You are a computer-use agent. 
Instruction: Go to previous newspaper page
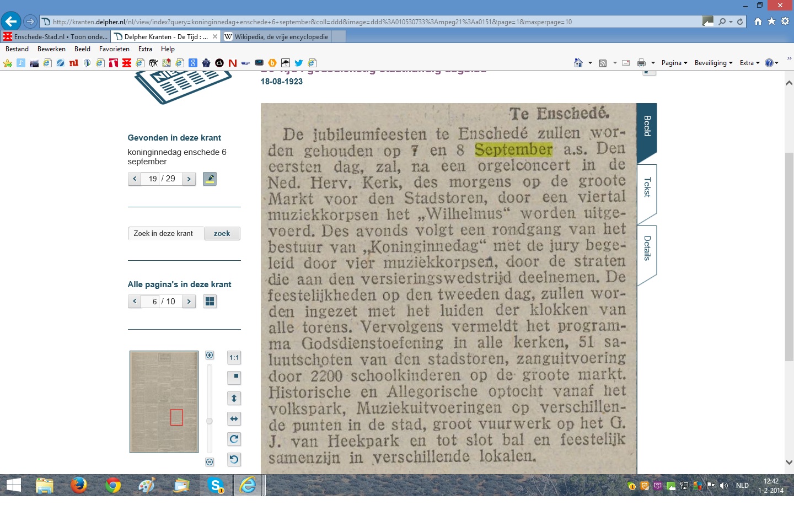point(135,302)
